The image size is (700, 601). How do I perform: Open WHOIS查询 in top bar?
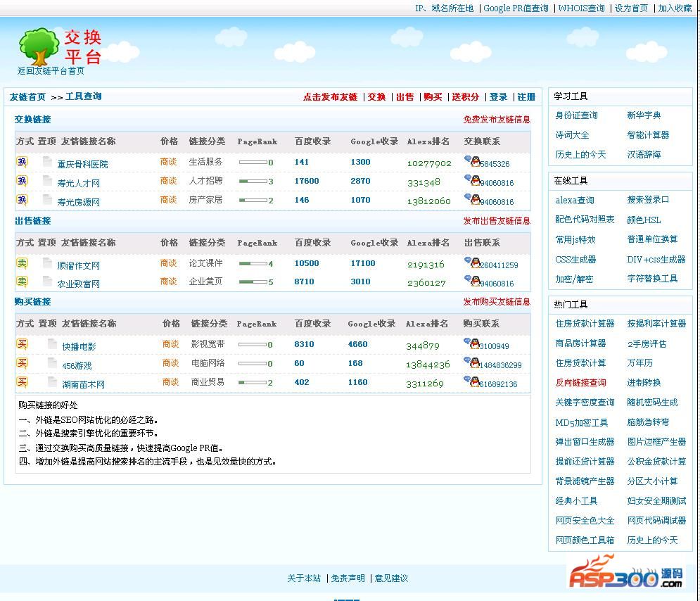pyautogui.click(x=581, y=8)
